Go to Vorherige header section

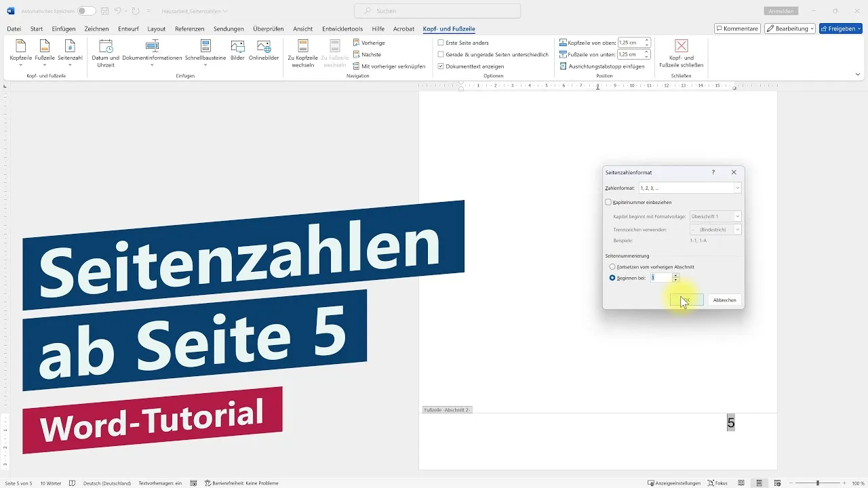[369, 43]
